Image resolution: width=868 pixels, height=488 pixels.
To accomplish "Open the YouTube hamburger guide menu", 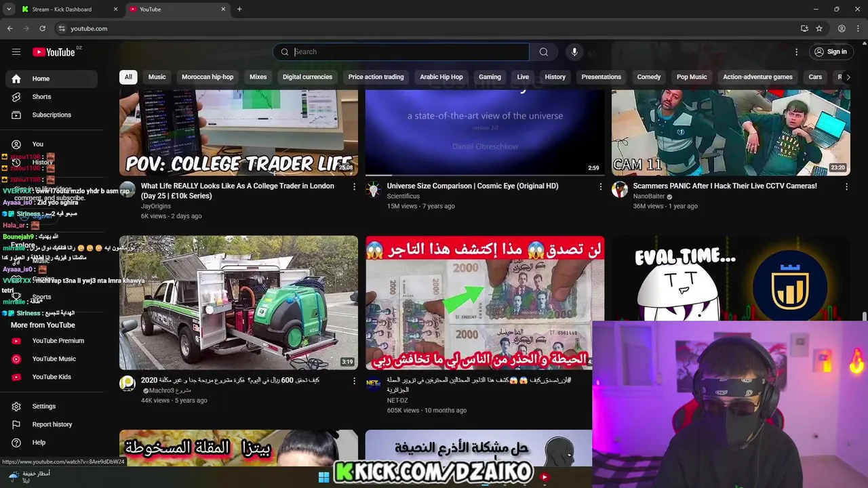I will [16, 52].
